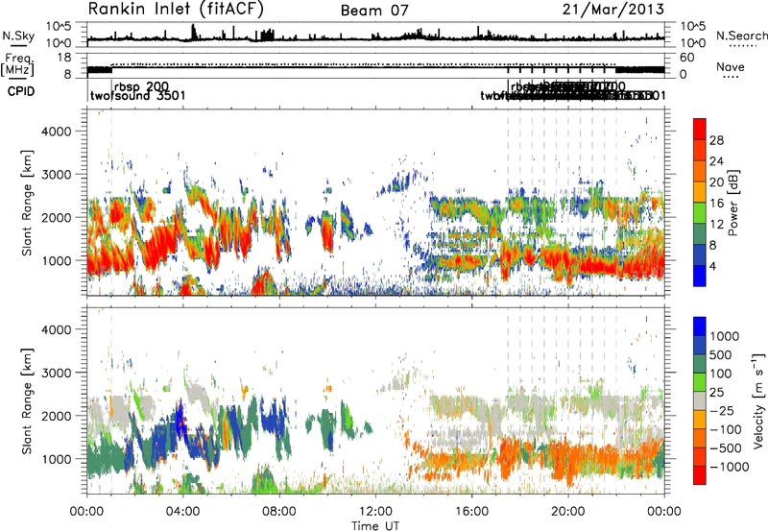Click the 'Slant Range [km]' label of the Power panel
The width and height of the screenshot is (768, 532).
coord(27,203)
